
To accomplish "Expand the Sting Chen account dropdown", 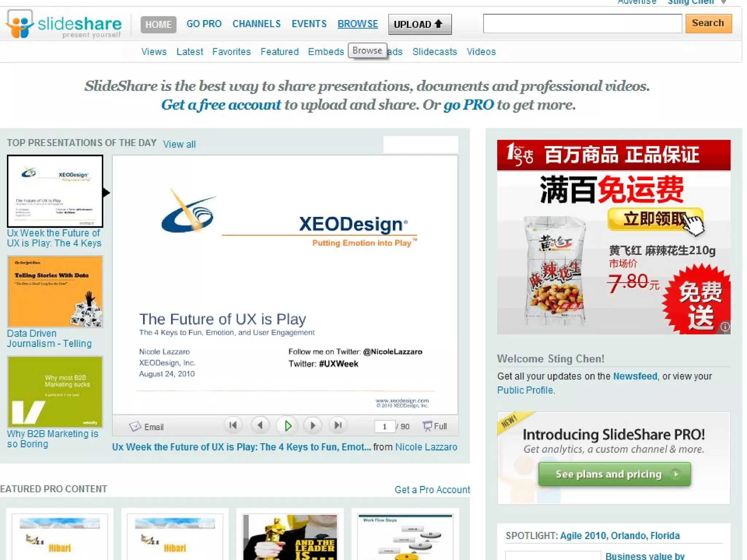I will coord(723,2).
